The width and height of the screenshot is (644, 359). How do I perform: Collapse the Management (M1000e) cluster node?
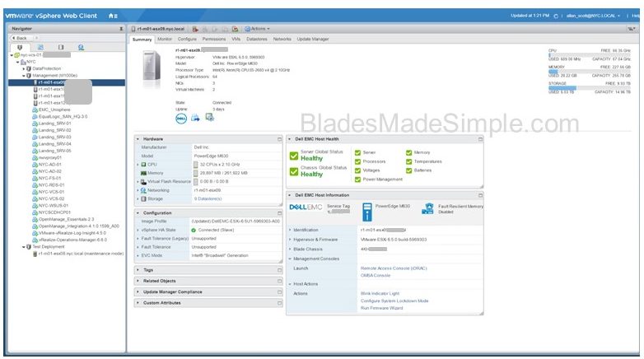(24, 76)
